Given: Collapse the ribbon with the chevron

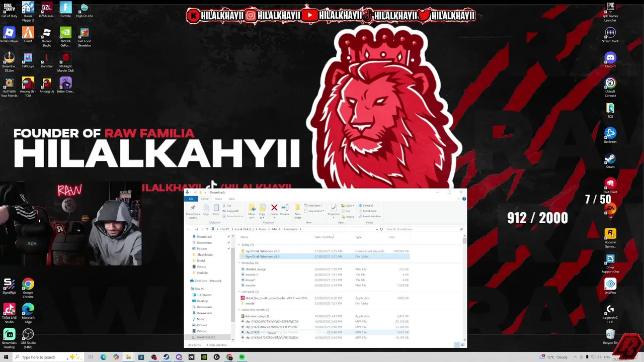Looking at the screenshot, I should click(x=459, y=199).
